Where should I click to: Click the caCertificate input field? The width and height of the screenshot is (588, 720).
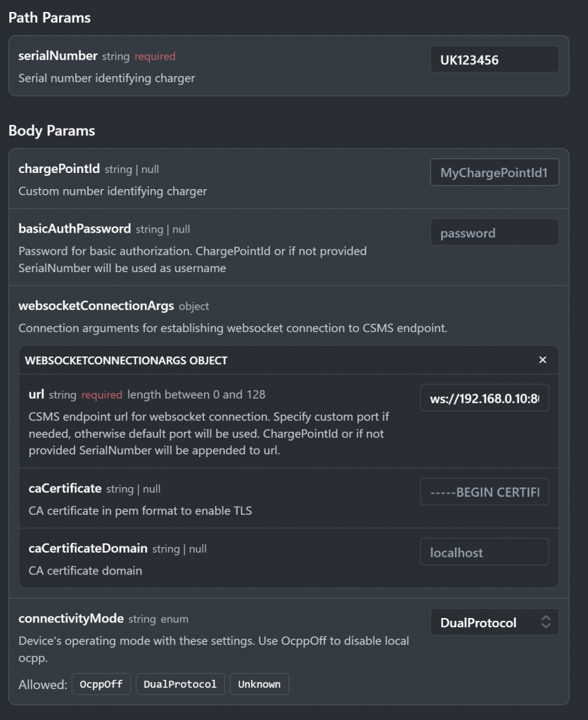pos(484,492)
